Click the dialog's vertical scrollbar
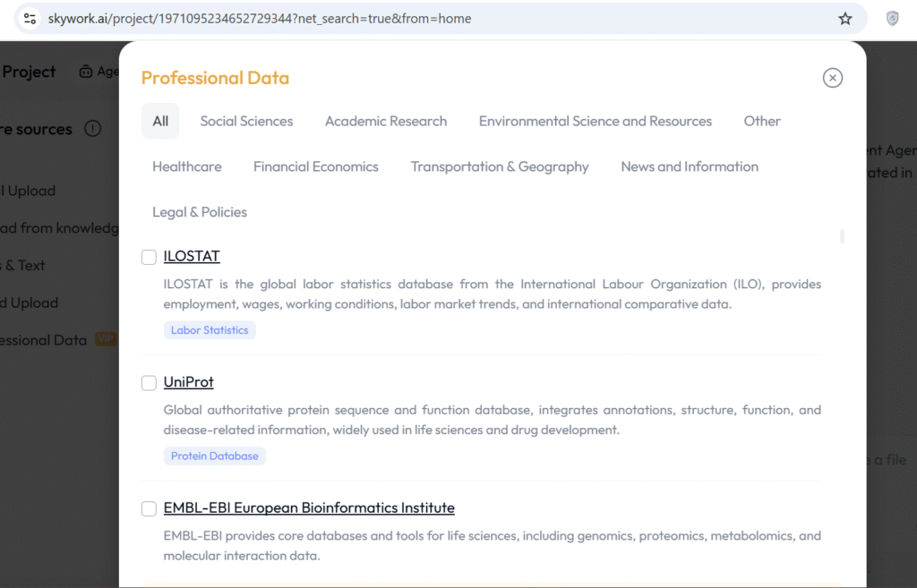This screenshot has width=917, height=588. click(x=842, y=237)
